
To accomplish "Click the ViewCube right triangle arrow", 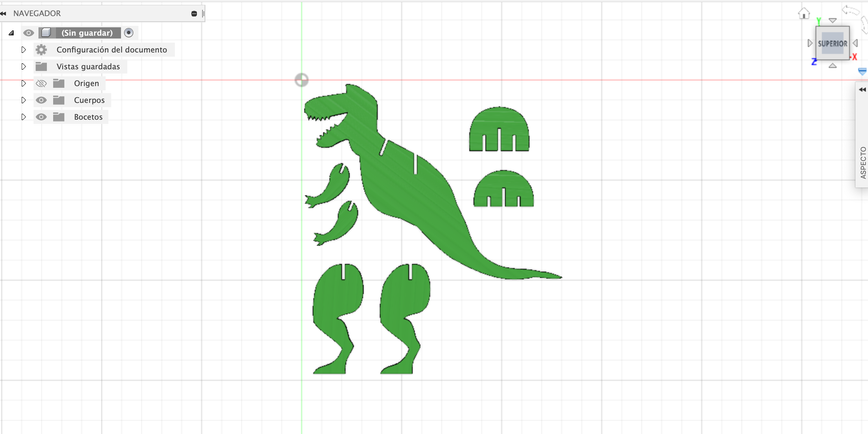I will coord(855,43).
